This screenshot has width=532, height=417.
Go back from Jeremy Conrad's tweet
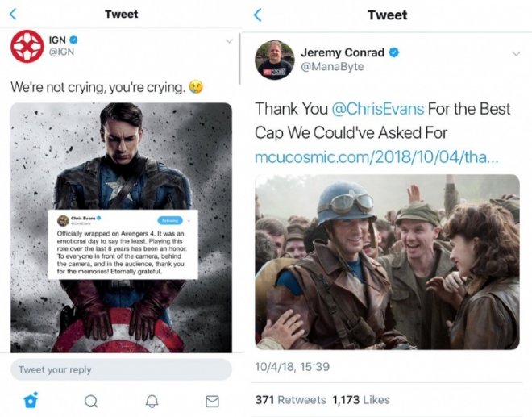tap(258, 15)
